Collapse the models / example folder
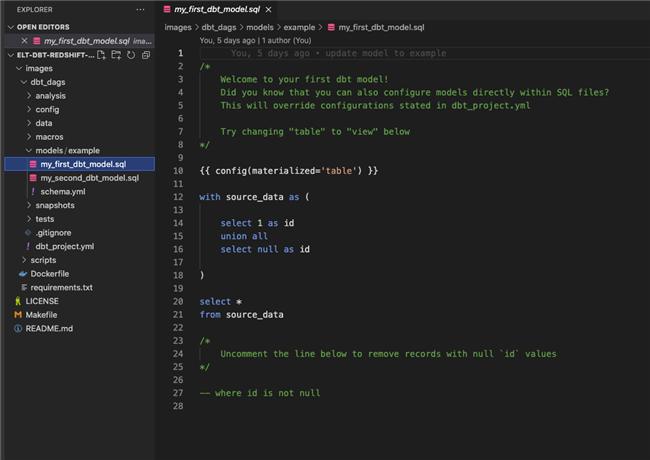 (x=67, y=150)
